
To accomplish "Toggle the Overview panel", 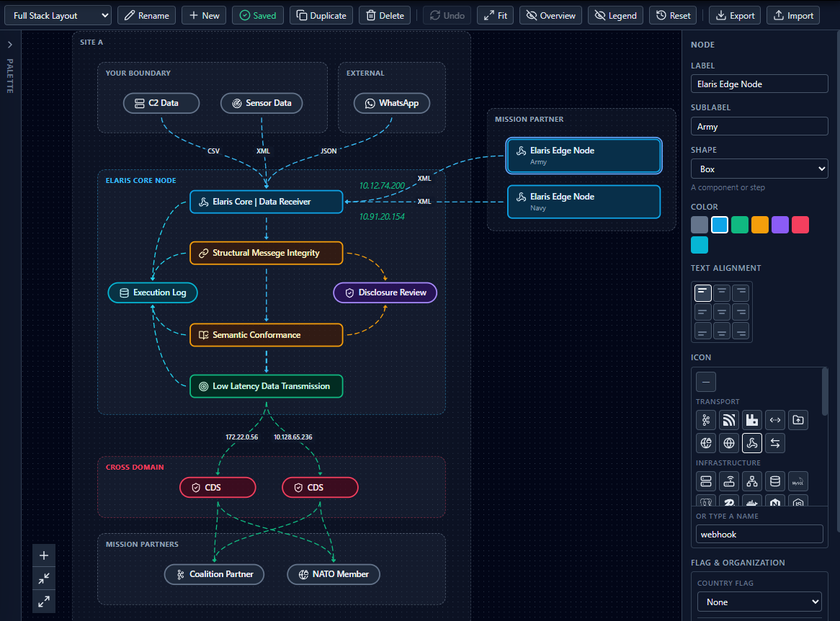I will [x=550, y=16].
